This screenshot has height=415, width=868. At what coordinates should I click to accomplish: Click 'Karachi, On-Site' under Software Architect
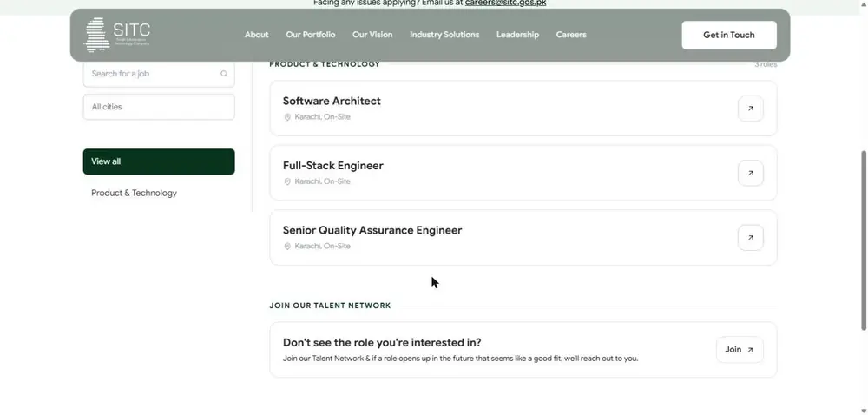coord(322,117)
